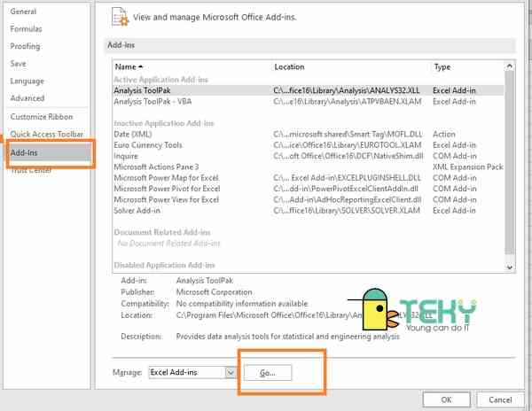Select Microsoft Power Map for Excel

click(308, 177)
